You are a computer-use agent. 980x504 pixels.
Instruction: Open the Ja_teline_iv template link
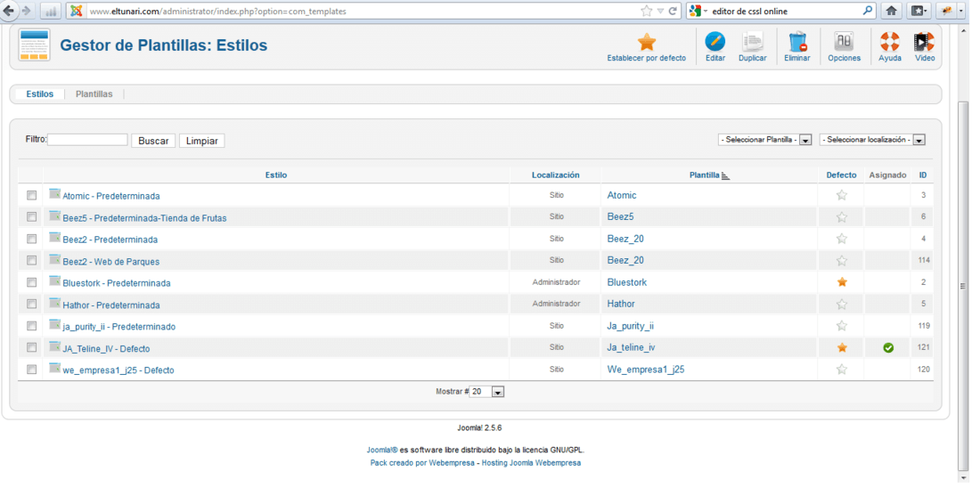(632, 347)
